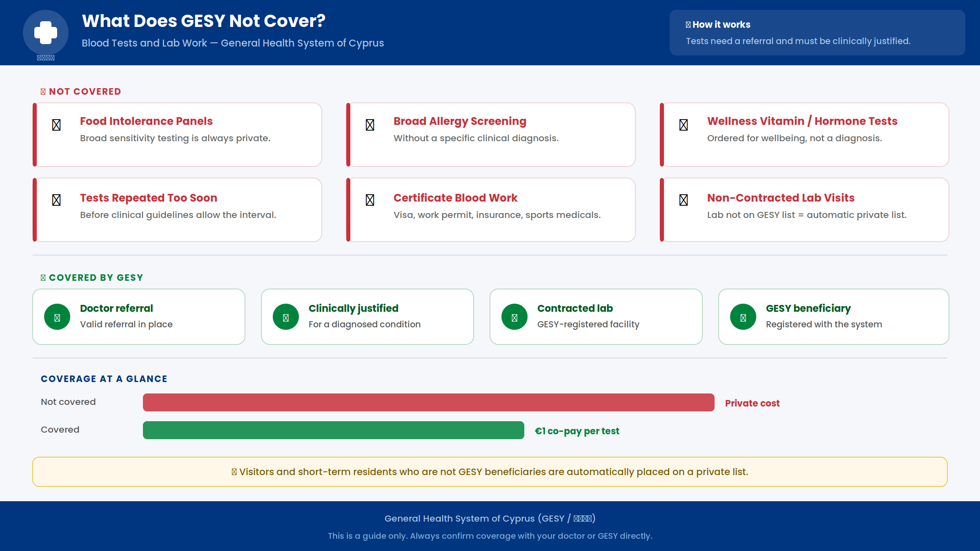This screenshot has width=980, height=551.
Task: Click the Contracted lab title
Action: point(575,309)
